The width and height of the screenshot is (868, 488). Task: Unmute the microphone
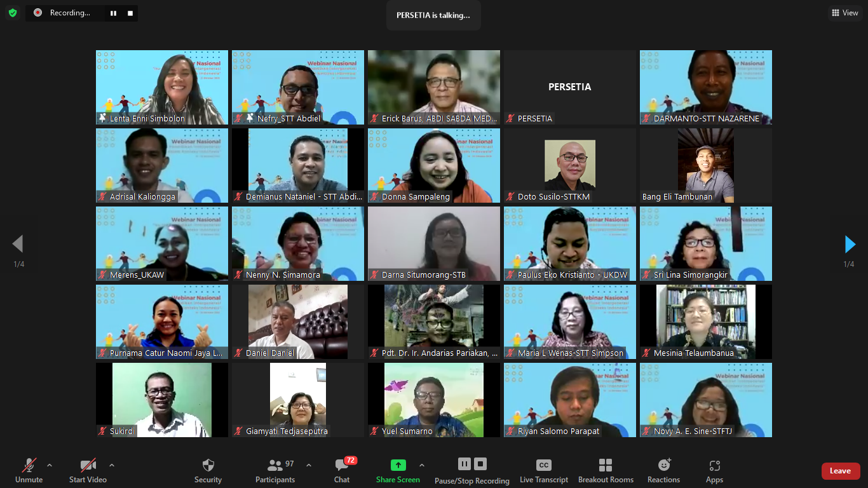pos(29,471)
